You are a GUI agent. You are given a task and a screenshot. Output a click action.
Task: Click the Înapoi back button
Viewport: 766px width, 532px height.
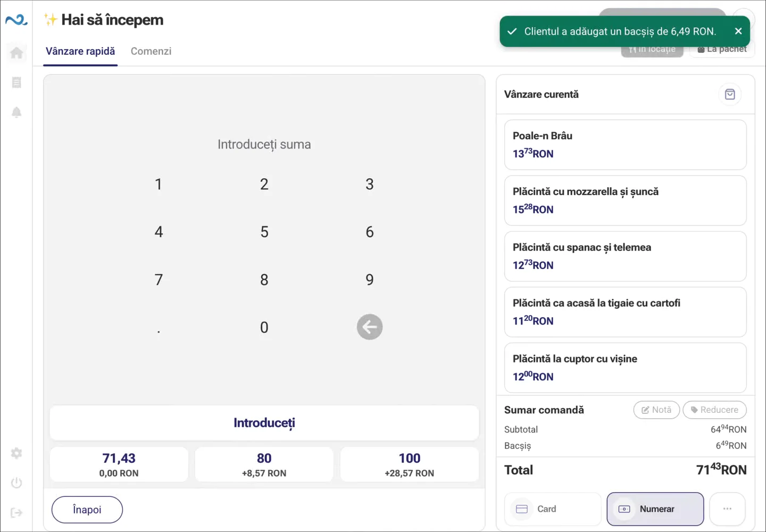click(x=87, y=510)
